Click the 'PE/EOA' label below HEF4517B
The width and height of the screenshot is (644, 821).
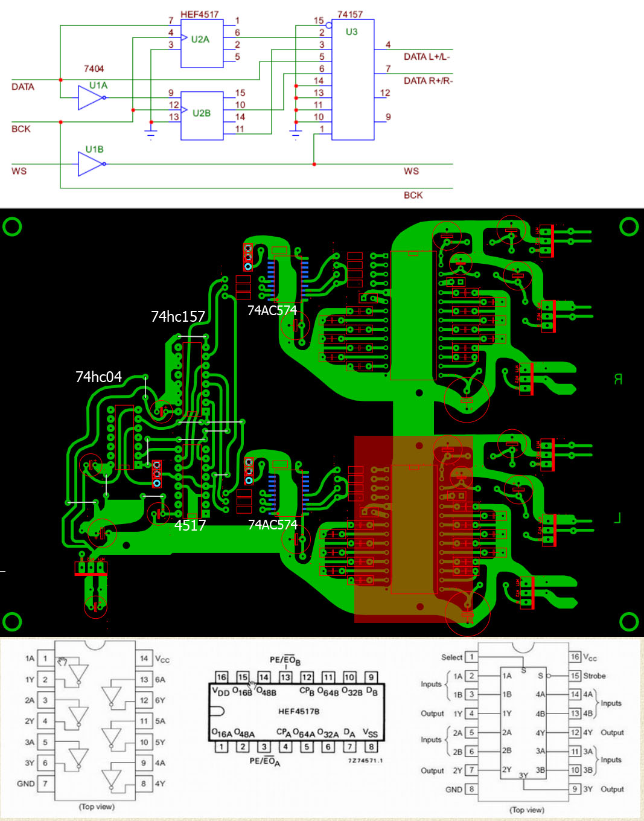coord(265,762)
